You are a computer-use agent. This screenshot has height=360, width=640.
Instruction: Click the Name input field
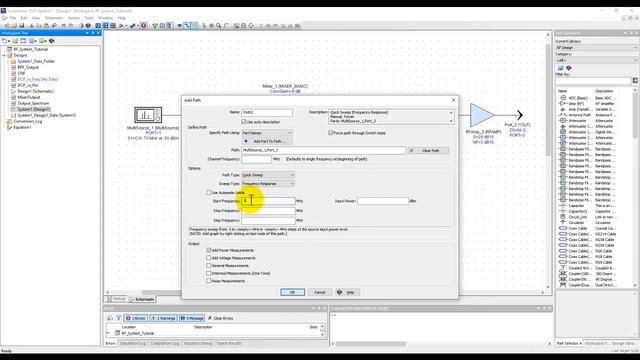[x=267, y=112]
